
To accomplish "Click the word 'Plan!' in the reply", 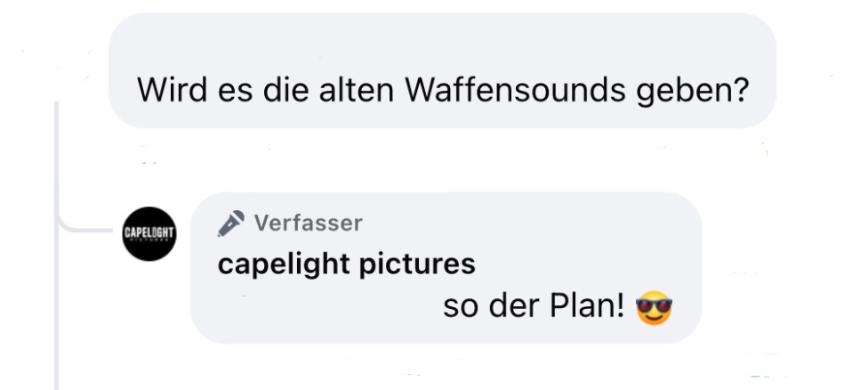I will 587,305.
